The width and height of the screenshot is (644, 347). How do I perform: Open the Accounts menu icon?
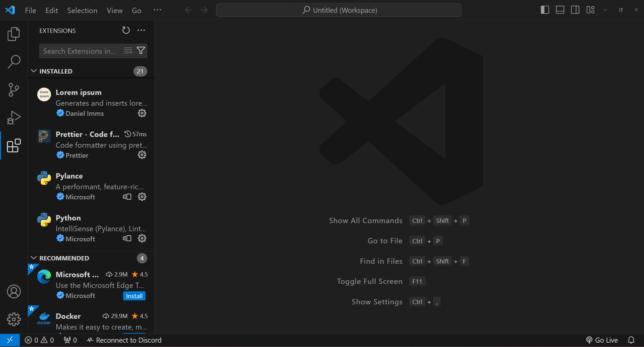click(x=14, y=291)
